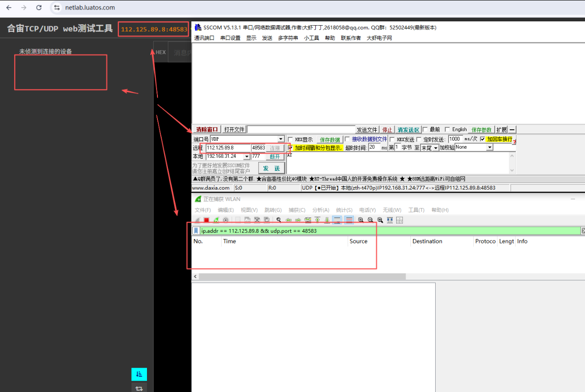Open capture options gear icon
Screen dimensions: 585x392
[226, 220]
